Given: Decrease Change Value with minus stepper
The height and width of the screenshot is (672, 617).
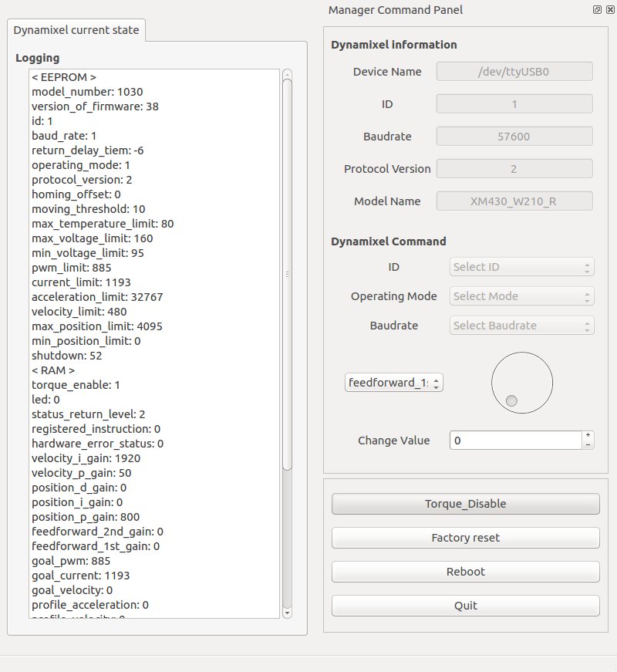Looking at the screenshot, I should (x=588, y=445).
